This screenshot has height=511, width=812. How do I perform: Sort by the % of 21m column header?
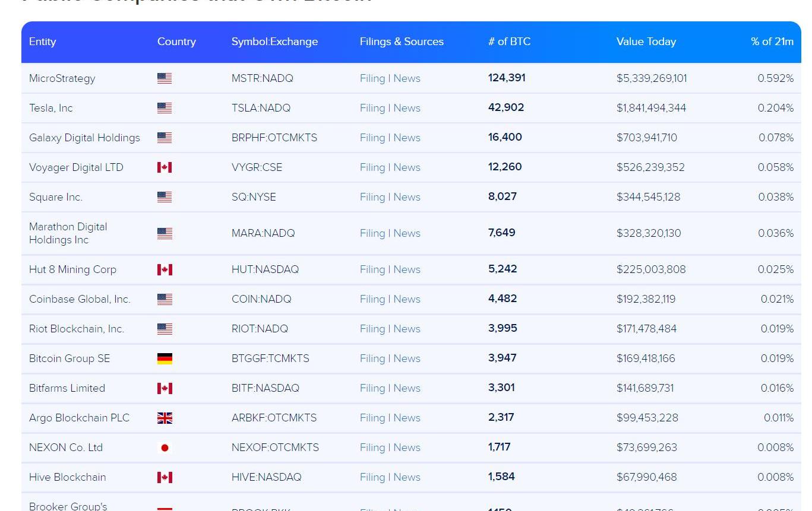[772, 42]
